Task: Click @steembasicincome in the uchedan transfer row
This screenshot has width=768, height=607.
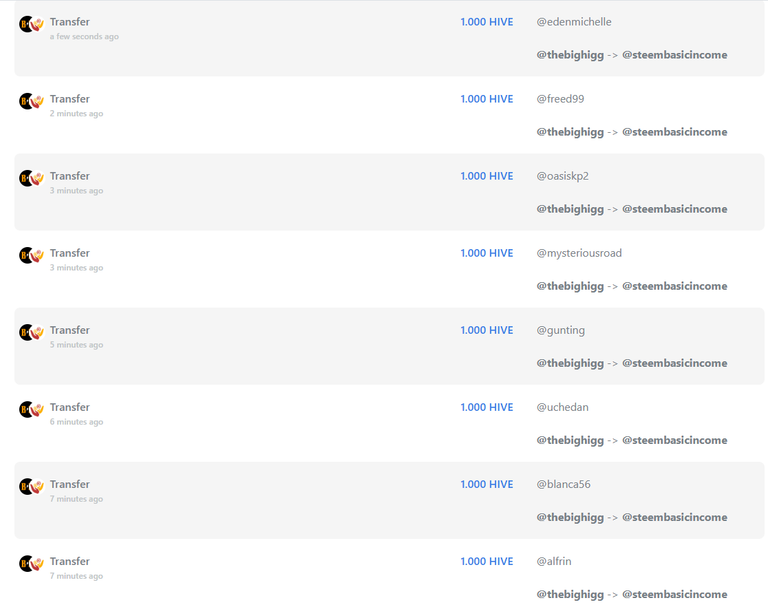Action: (674, 440)
